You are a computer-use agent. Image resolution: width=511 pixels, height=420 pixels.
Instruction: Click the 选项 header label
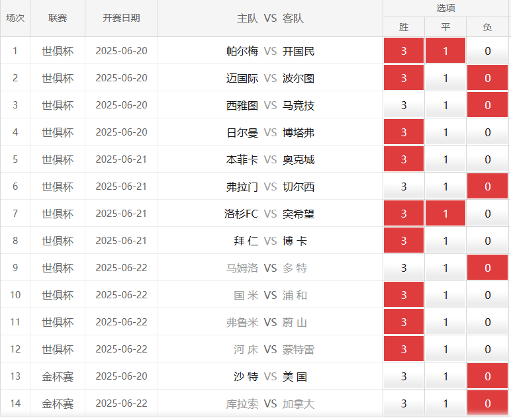pos(445,8)
